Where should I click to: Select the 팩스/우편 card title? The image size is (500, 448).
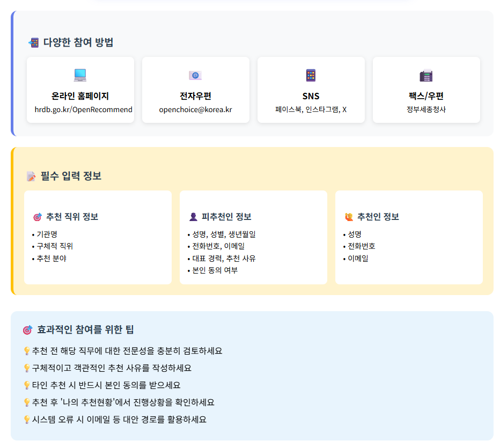click(426, 96)
